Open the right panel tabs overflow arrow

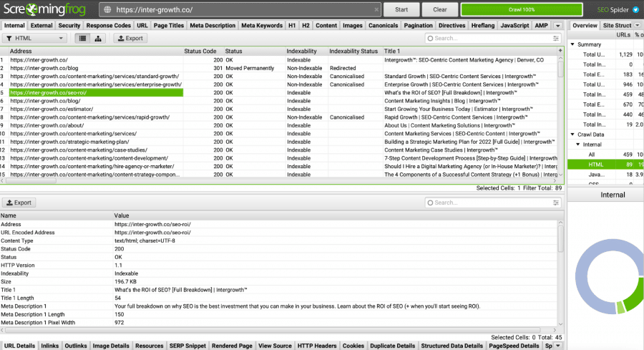[x=638, y=26]
